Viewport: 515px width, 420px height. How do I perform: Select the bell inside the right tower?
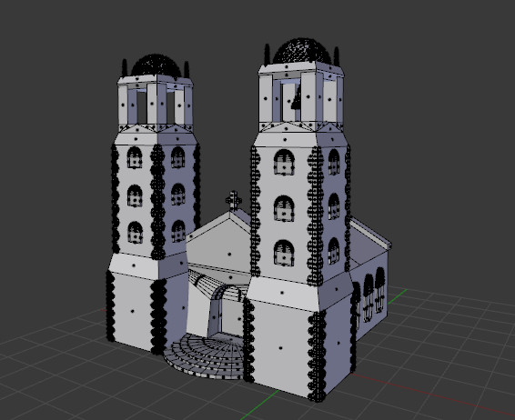click(297, 98)
